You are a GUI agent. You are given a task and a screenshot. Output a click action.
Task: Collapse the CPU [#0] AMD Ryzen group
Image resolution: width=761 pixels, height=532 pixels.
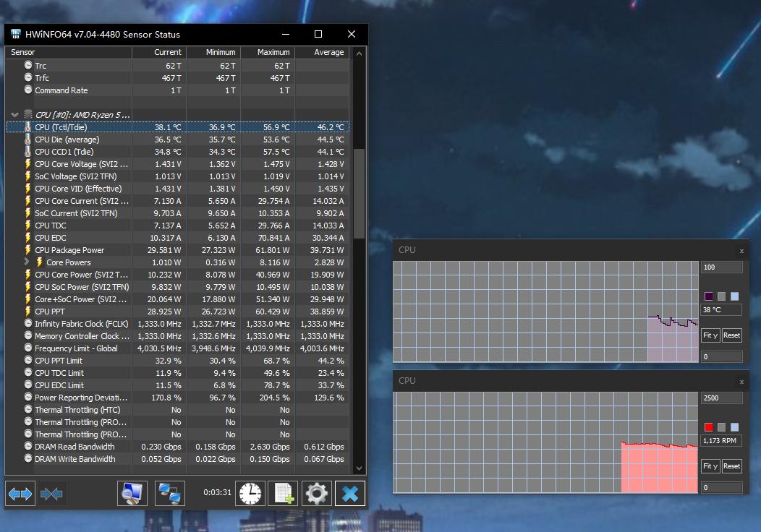pos(14,115)
